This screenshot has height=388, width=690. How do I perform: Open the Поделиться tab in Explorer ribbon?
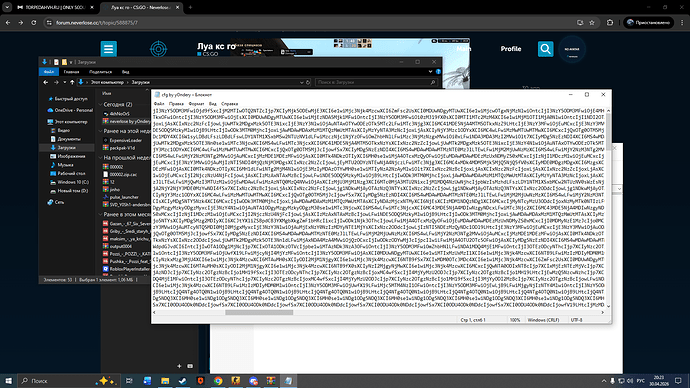point(100,72)
